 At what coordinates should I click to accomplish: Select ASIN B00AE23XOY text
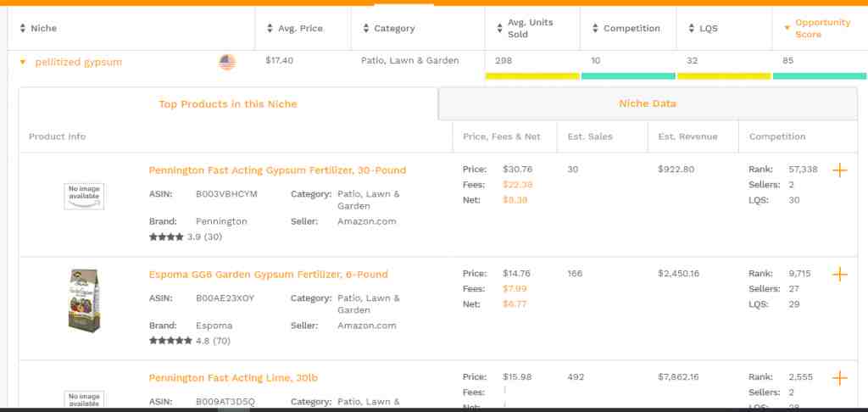click(225, 298)
